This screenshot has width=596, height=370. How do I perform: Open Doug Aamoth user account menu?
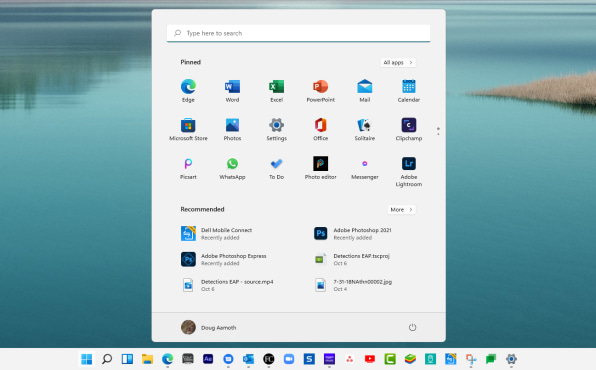click(209, 327)
